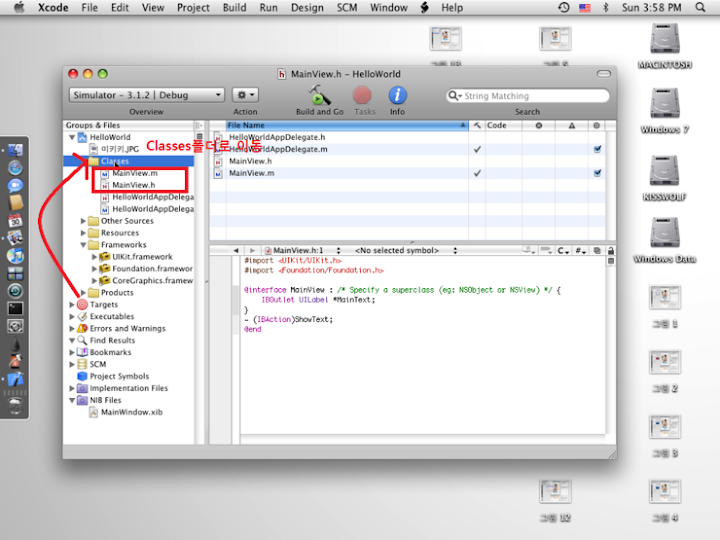Viewport: 720px width, 540px height.
Task: Toggle target checkbox for MainView.m row
Action: pos(597,173)
